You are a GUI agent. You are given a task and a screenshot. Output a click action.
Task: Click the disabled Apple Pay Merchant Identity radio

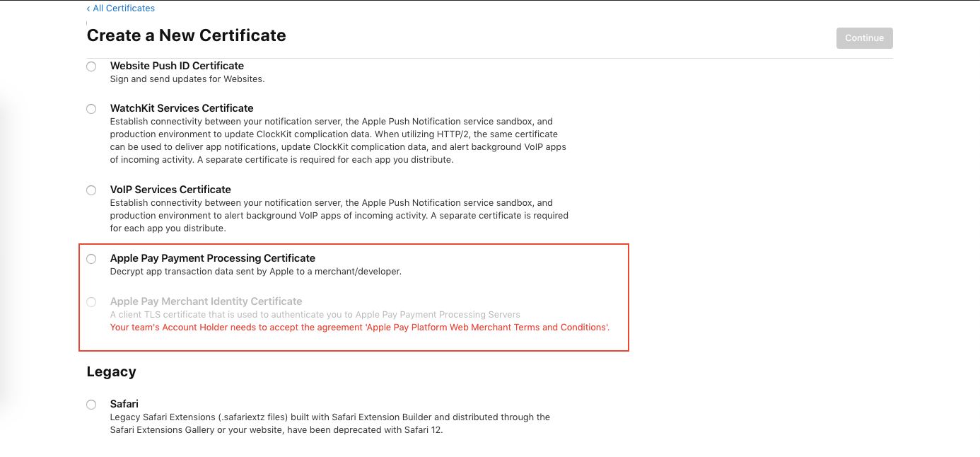tap(91, 302)
